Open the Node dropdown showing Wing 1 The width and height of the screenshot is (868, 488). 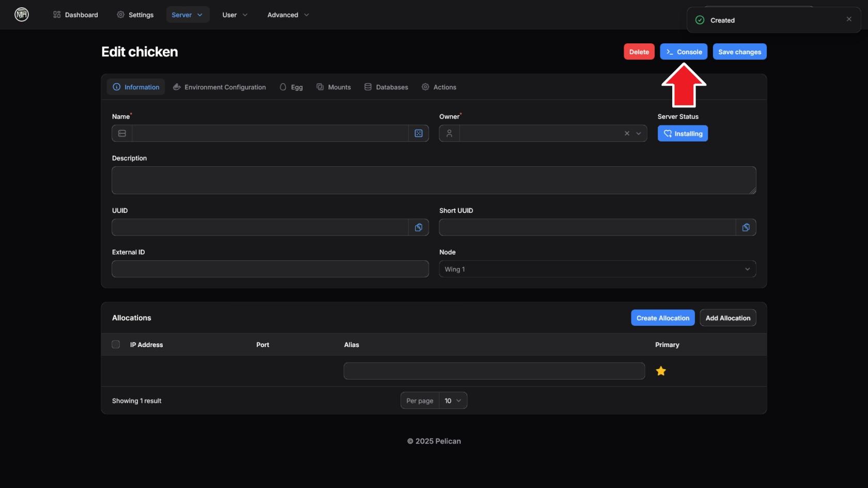click(x=598, y=269)
